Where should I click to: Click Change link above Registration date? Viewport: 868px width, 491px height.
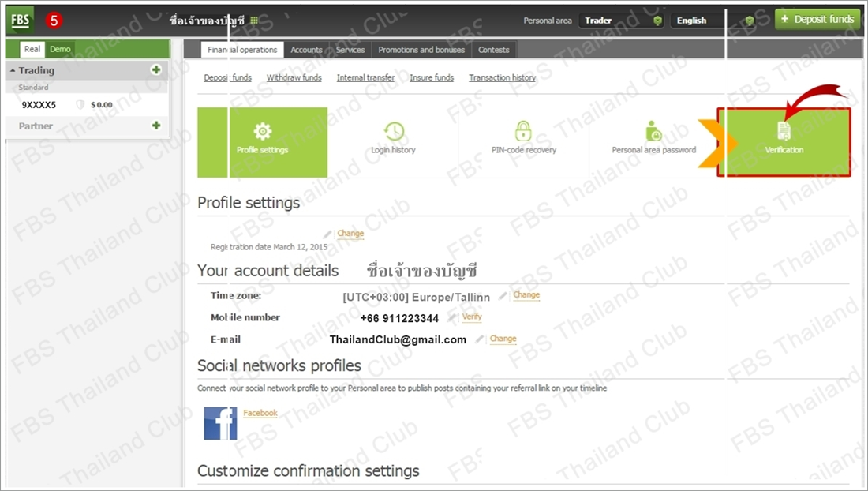[350, 233]
